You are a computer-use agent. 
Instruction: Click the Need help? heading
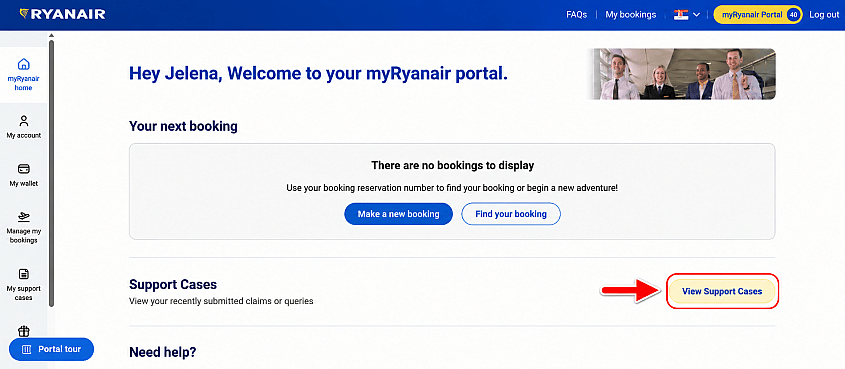(163, 353)
